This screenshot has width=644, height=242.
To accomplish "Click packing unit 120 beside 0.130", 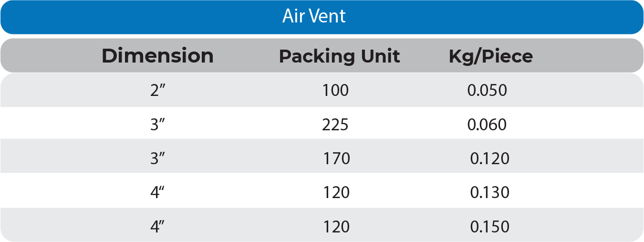I will click(337, 192).
